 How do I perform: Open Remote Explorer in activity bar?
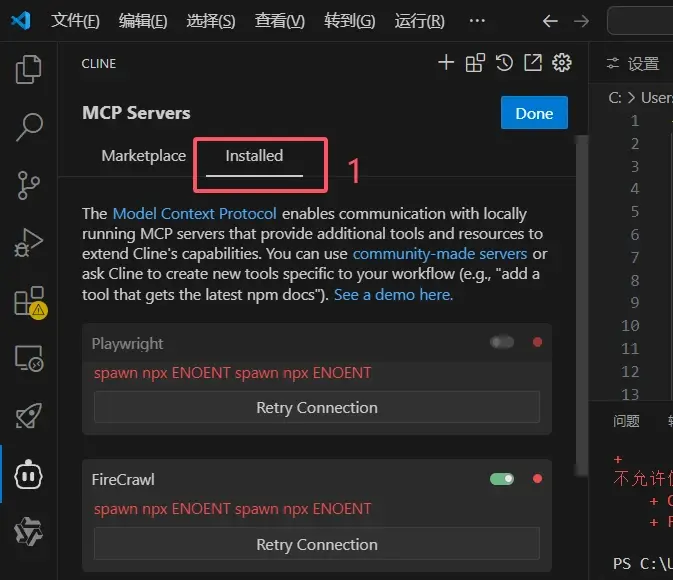(29, 358)
